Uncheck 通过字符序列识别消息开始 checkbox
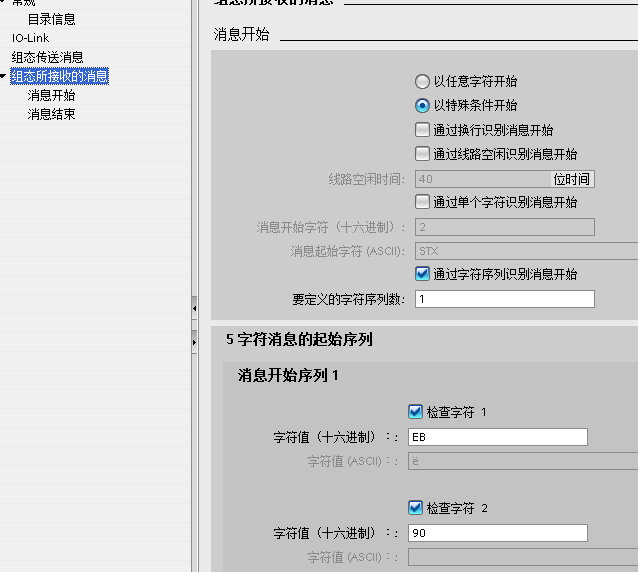The width and height of the screenshot is (638, 572). click(422, 274)
